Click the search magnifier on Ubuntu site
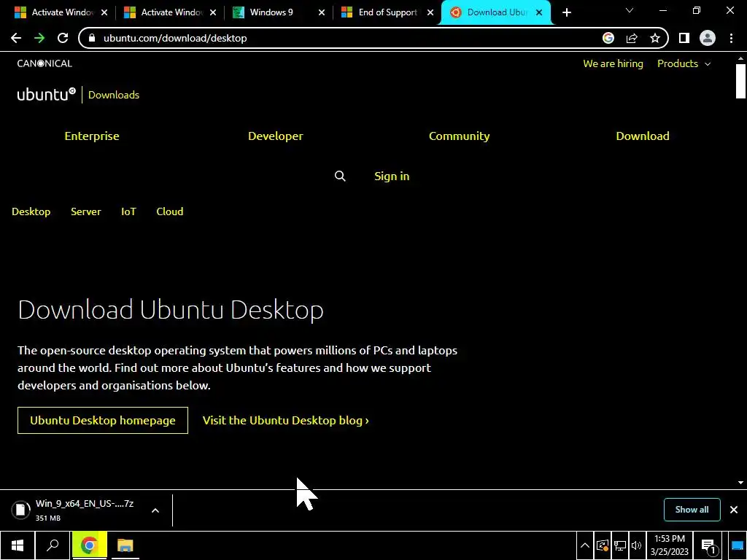The image size is (747, 560). [340, 176]
